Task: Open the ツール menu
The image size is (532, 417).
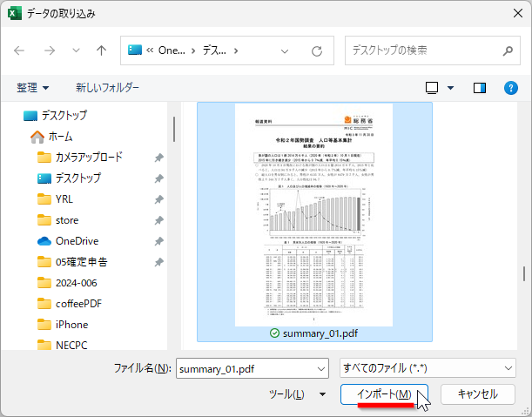Action: point(293,394)
